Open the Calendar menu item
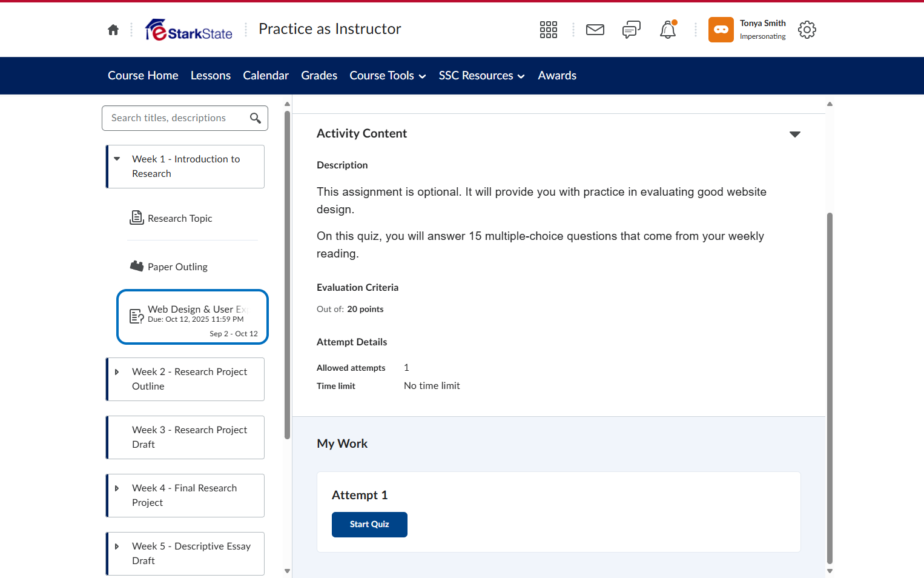 pyautogui.click(x=266, y=76)
